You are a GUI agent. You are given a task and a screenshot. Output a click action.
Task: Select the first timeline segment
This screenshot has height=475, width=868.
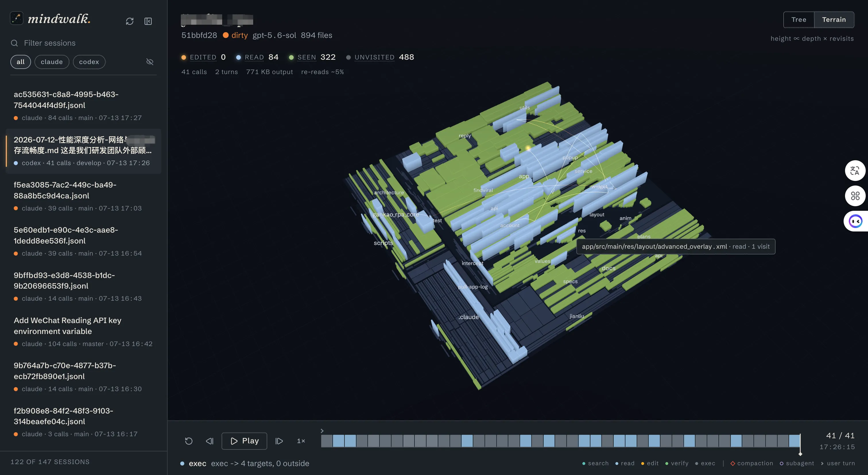click(x=327, y=441)
